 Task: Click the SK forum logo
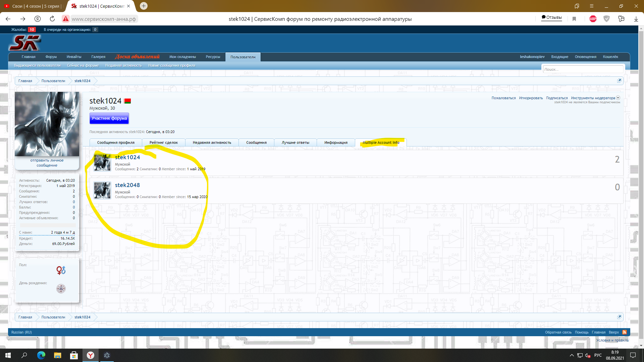(x=24, y=43)
